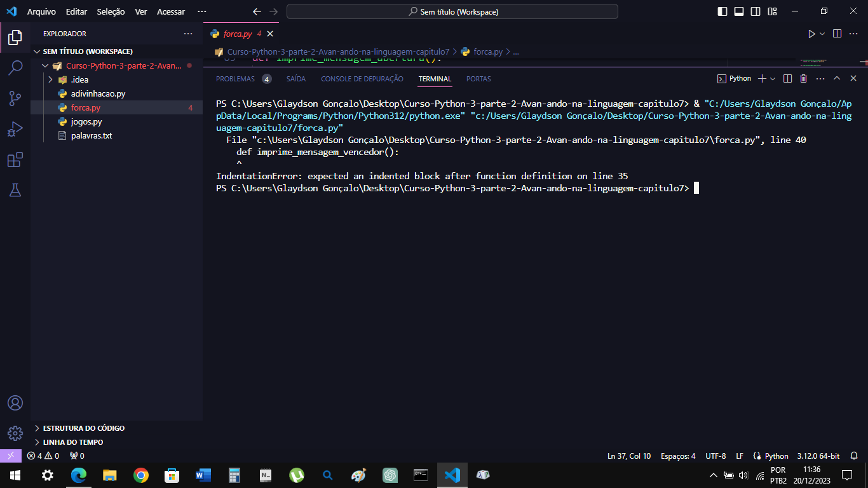Open the Seleção menu
This screenshot has height=488, width=868.
click(111, 11)
